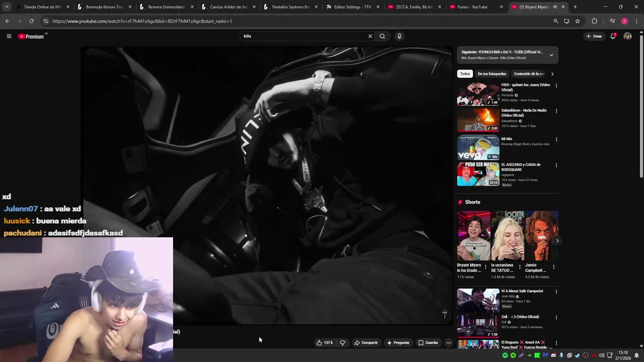Open the Crear create menu

pos(594,36)
